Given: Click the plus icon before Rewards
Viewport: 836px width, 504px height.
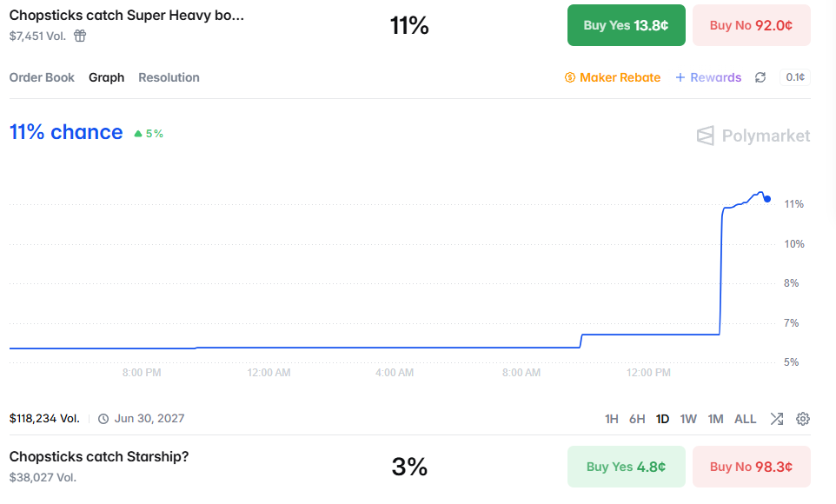Looking at the screenshot, I should [680, 77].
